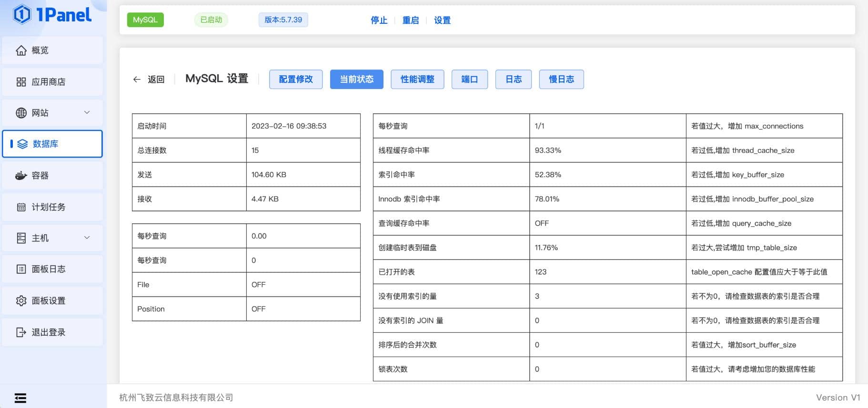Viewport: 868px width, 408px height.
Task: Click the 设置 link
Action: click(x=442, y=20)
